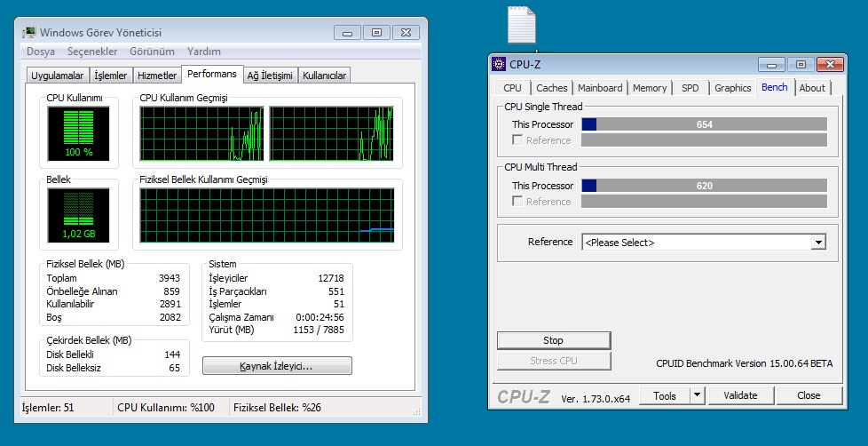Stop the running CPU-Z benchmark
The width and height of the screenshot is (868, 446).
point(554,340)
